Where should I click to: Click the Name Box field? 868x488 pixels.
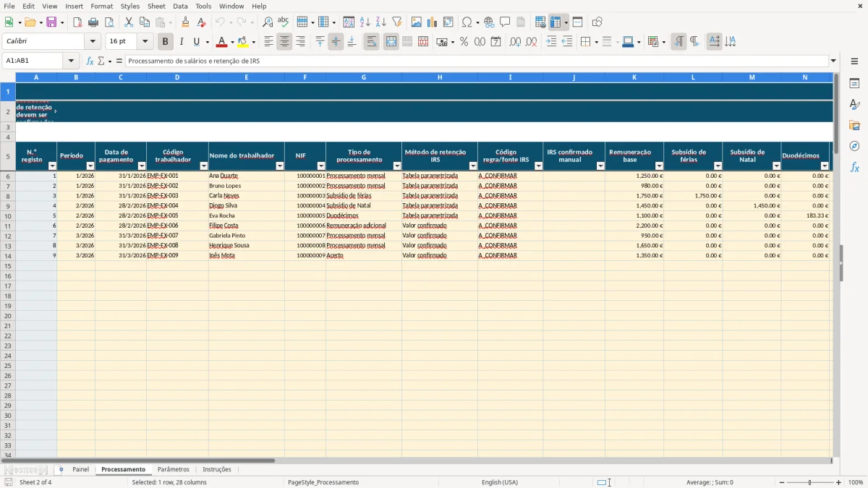point(33,61)
